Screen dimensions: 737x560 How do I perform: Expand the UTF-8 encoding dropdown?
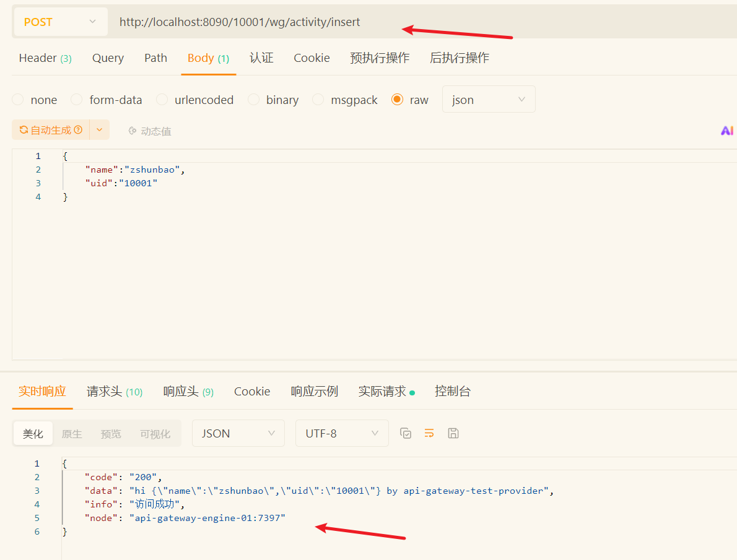341,433
